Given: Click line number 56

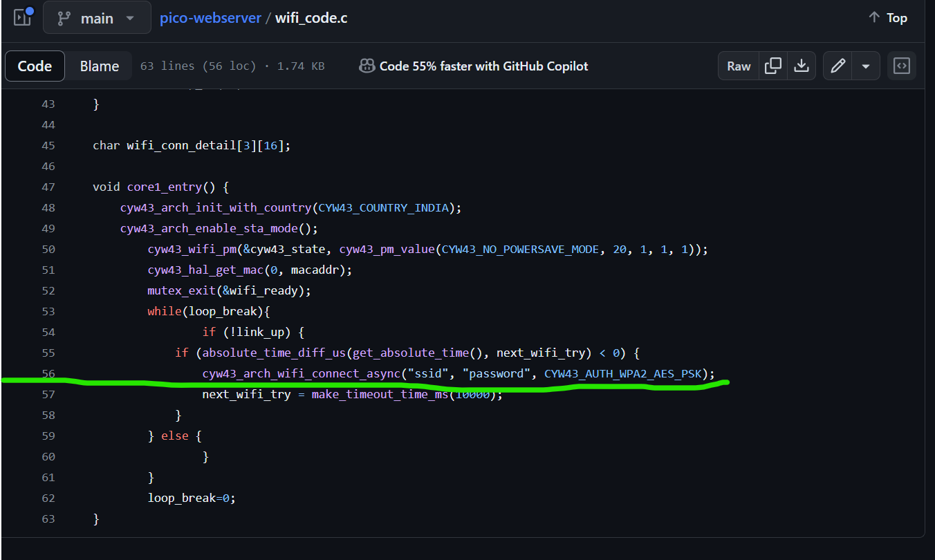Looking at the screenshot, I should [x=48, y=373].
